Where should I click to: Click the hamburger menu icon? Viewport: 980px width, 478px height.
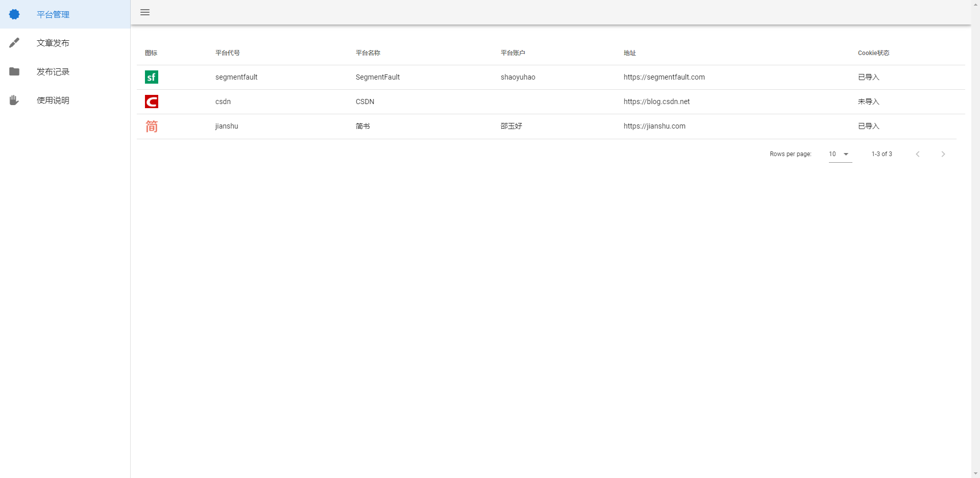click(145, 12)
